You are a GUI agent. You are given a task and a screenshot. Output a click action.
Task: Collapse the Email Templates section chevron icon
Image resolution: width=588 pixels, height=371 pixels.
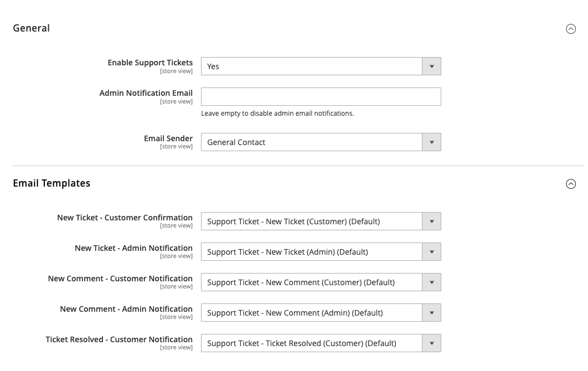click(571, 184)
